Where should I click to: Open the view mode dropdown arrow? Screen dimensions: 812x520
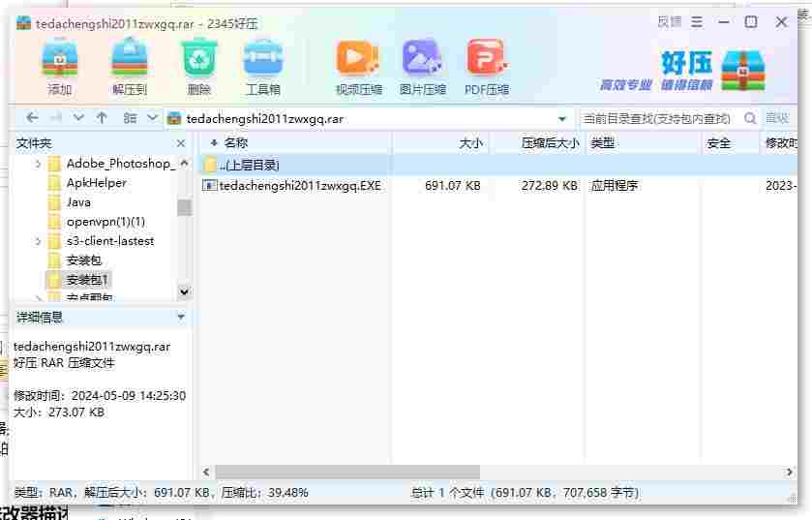(x=152, y=118)
